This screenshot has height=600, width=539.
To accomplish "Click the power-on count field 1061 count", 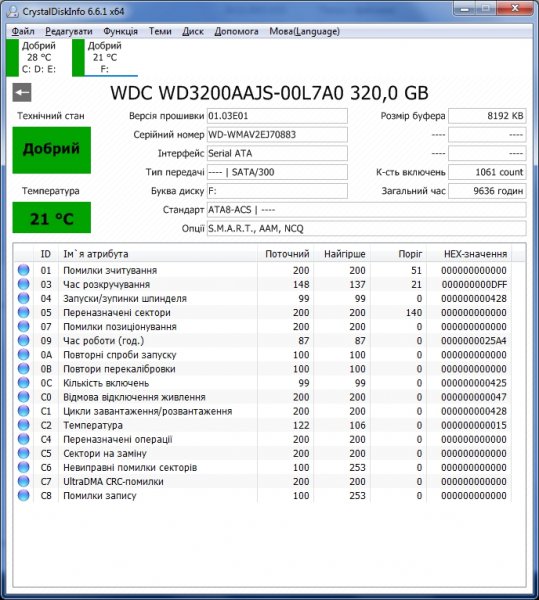I will 487,172.
